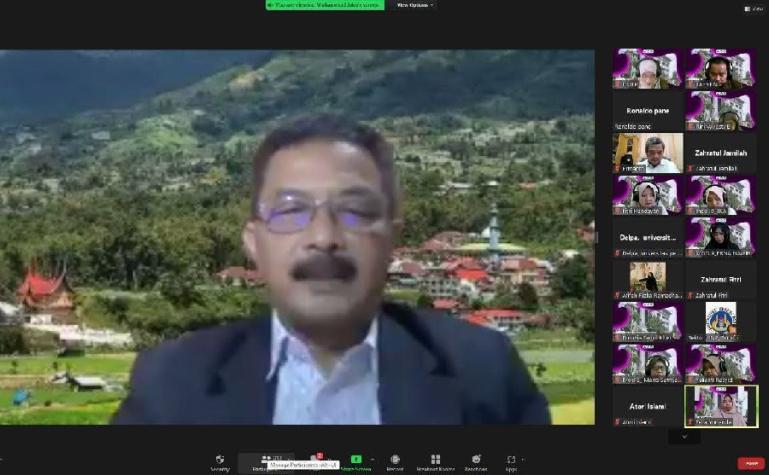Start recording with the Record icon
The width and height of the screenshot is (769, 475).
tap(395, 460)
